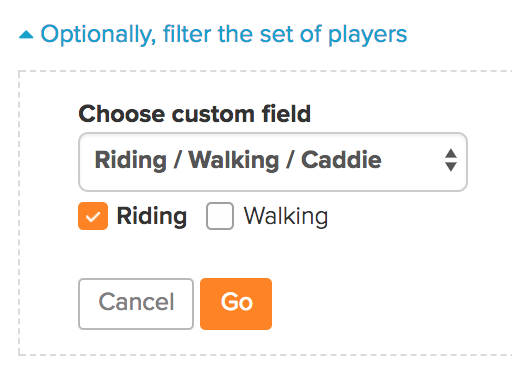This screenshot has width=512, height=374.
Task: Collapse the player filter section triangle
Action: pos(26,35)
